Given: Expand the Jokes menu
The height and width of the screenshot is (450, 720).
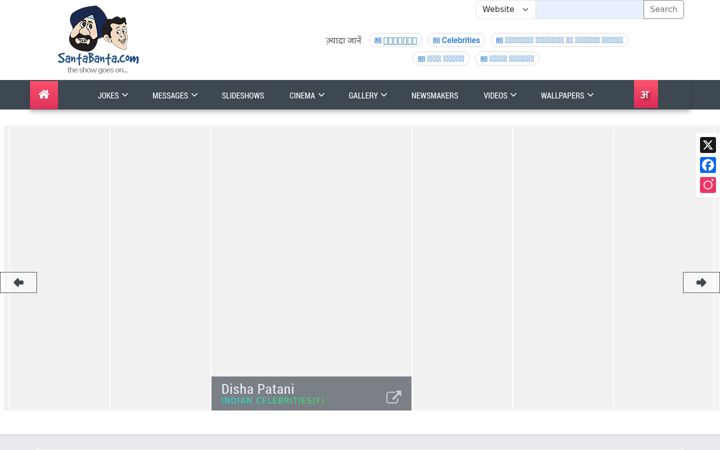Looking at the screenshot, I should (112, 95).
